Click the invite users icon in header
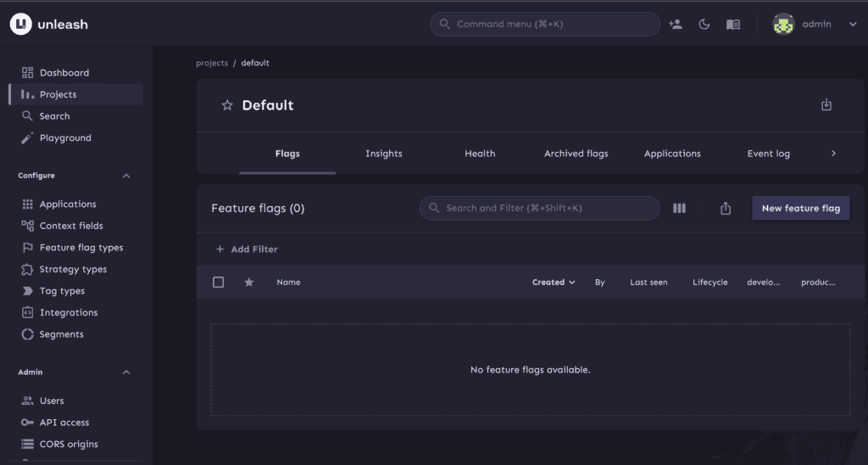This screenshot has width=868, height=465. [676, 25]
